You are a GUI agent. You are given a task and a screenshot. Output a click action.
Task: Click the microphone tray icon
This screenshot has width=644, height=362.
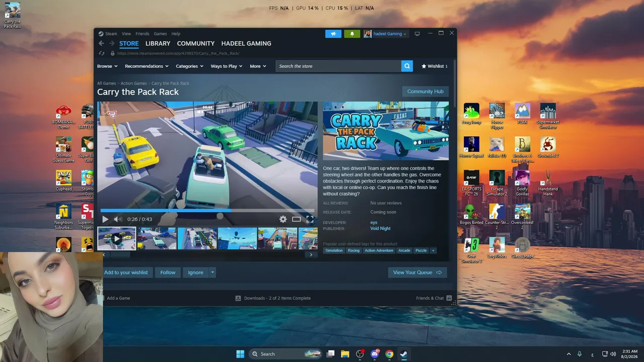pyautogui.click(x=580, y=354)
